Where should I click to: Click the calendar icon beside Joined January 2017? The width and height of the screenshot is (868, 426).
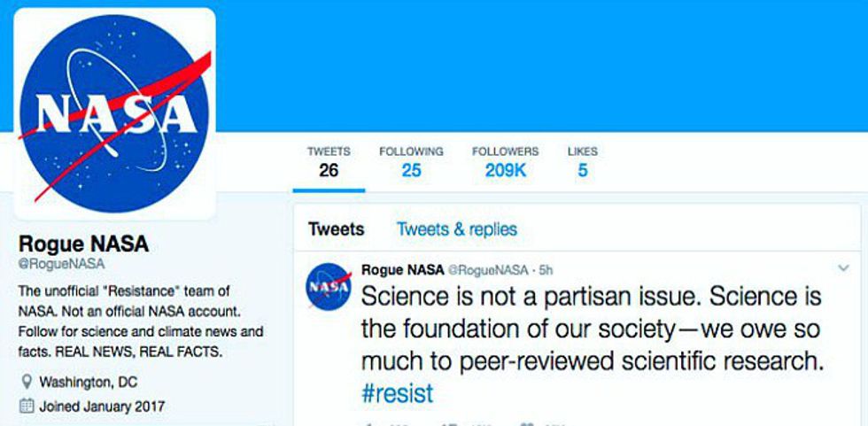tap(26, 407)
